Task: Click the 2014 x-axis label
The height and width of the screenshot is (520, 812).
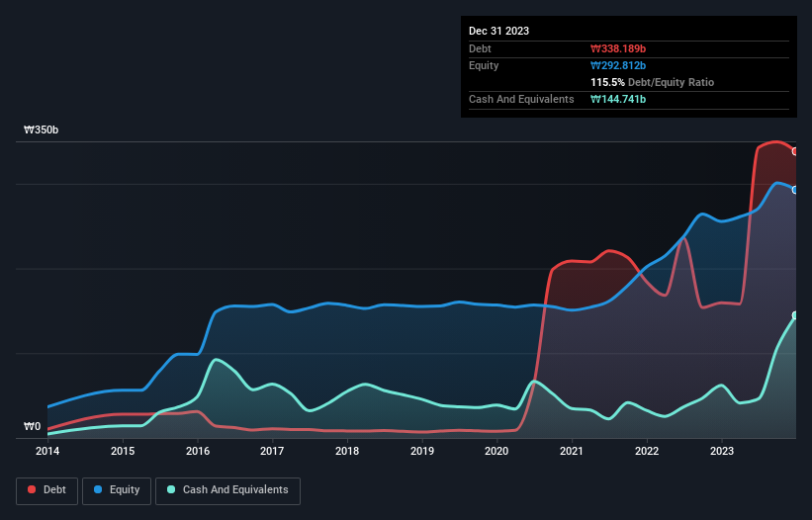Action: pyautogui.click(x=47, y=451)
